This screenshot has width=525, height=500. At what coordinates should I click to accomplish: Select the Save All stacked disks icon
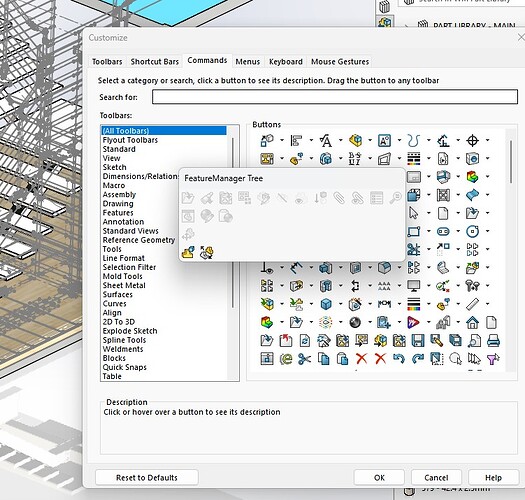click(x=455, y=341)
